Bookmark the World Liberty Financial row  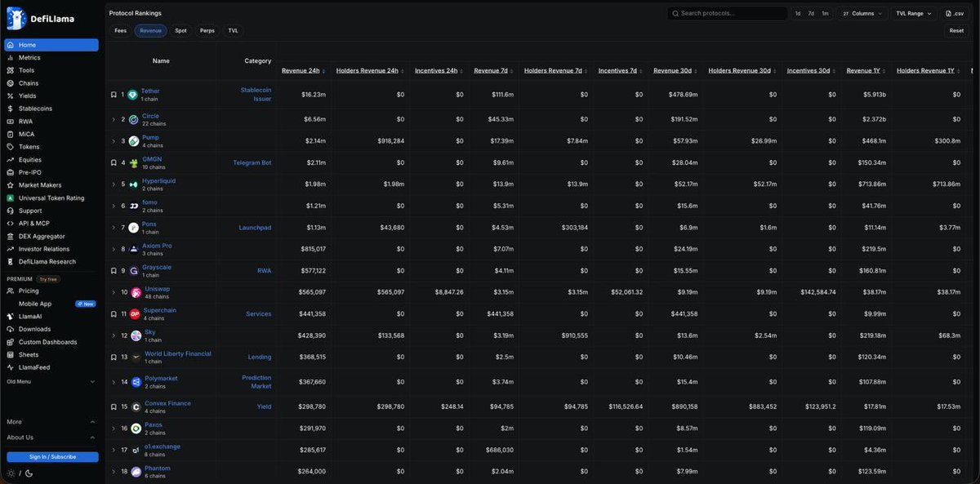point(114,357)
